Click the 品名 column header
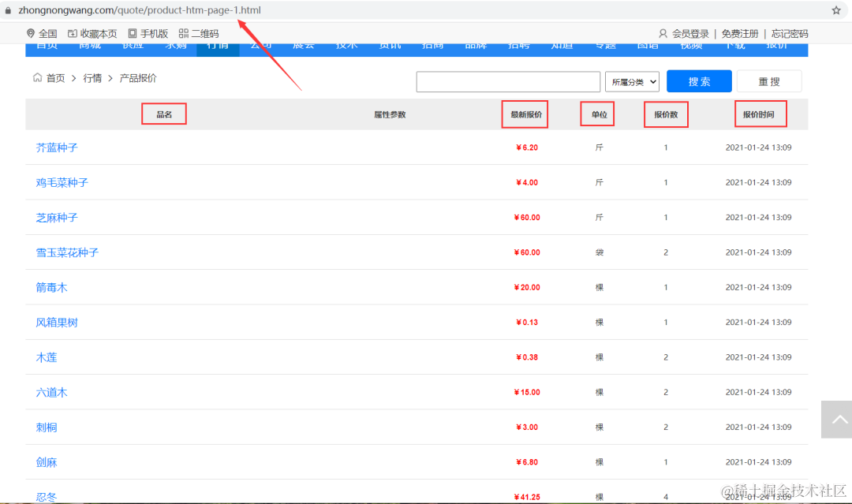Image resolution: width=852 pixels, height=504 pixels. click(x=164, y=114)
